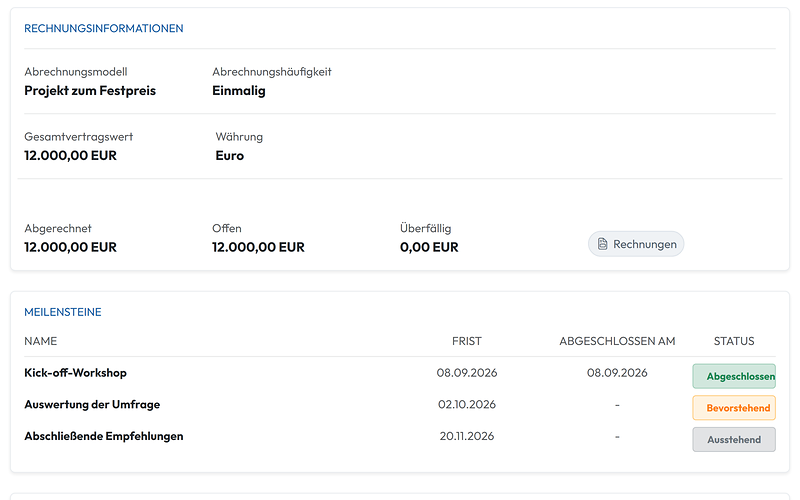Viewport: 800px width, 500px height.
Task: Select the Abgeschlossen status badge
Action: [x=734, y=376]
